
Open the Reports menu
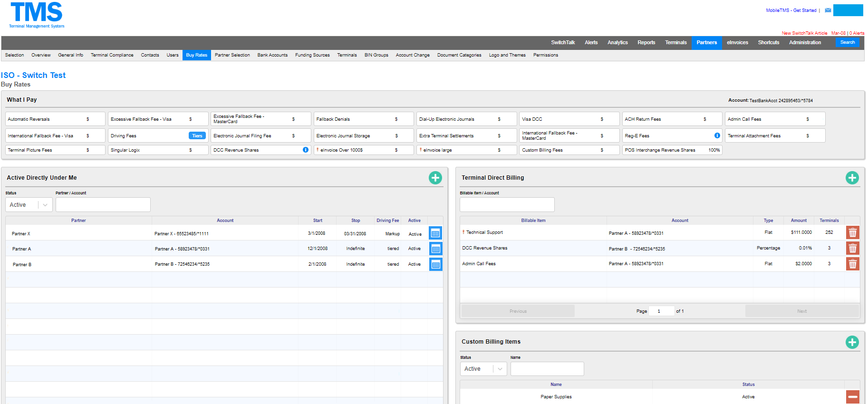[646, 42]
